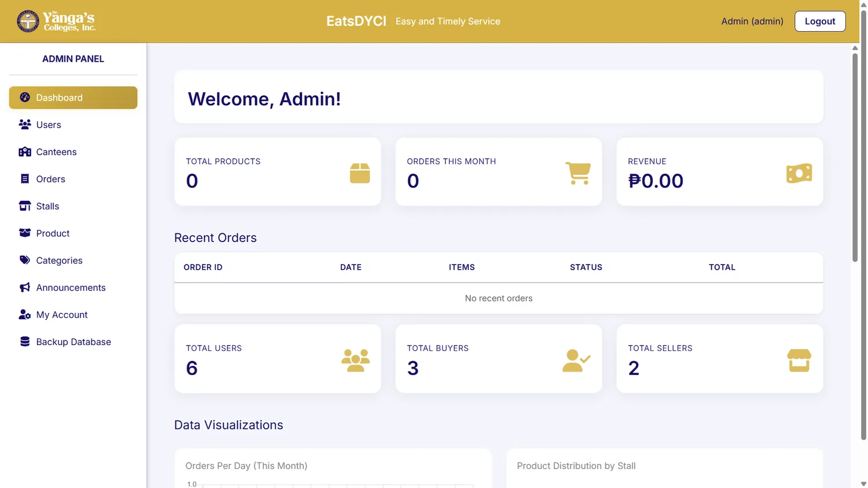
Task: Select Product in the sidebar
Action: [73, 233]
